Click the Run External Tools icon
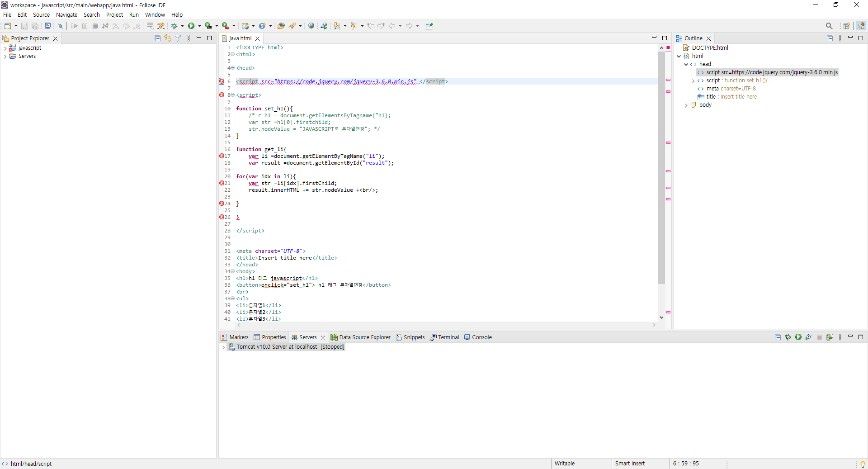Screen dimensions: 868x469 [x=225, y=26]
